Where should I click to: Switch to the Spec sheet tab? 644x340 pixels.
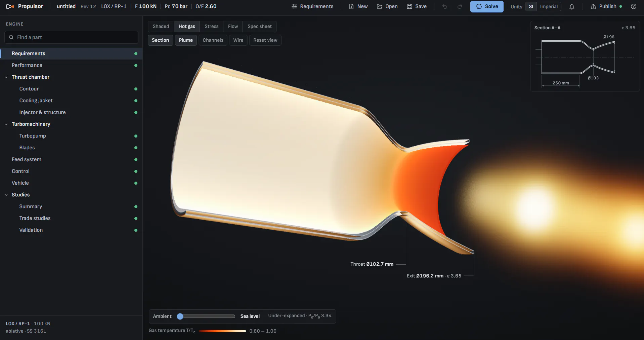click(x=260, y=26)
